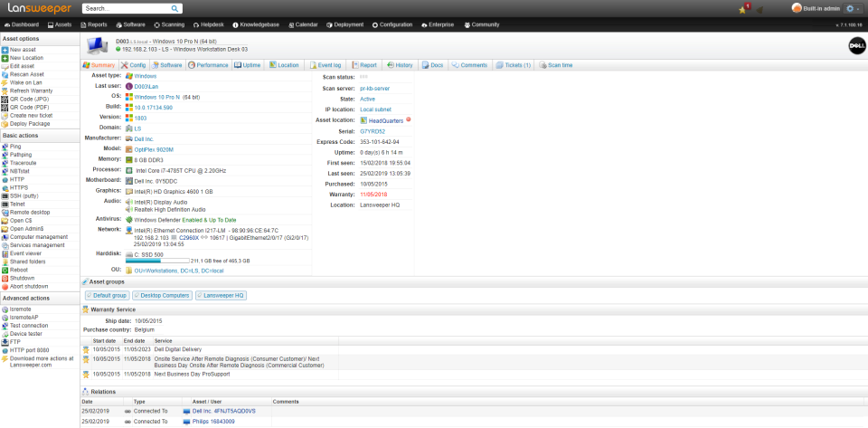Screen dimensions: 868x428
Task: Generate QR Code (JPG)
Action: pos(29,100)
